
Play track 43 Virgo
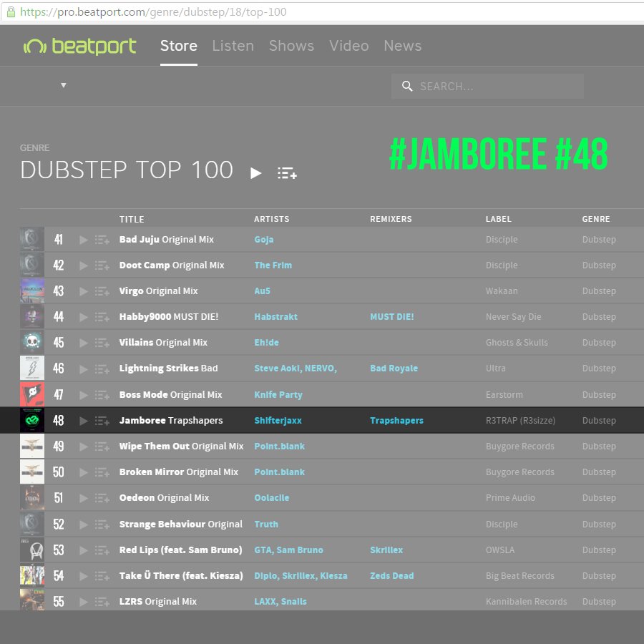84,291
